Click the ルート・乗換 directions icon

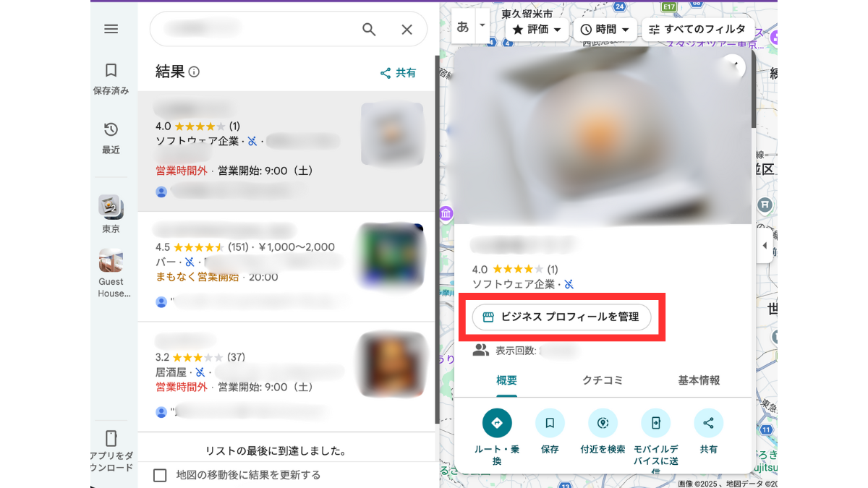497,423
